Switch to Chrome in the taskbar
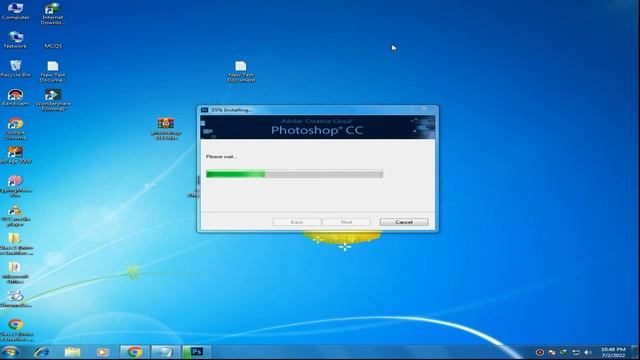Viewport: 640px width, 360px height. tap(134, 352)
